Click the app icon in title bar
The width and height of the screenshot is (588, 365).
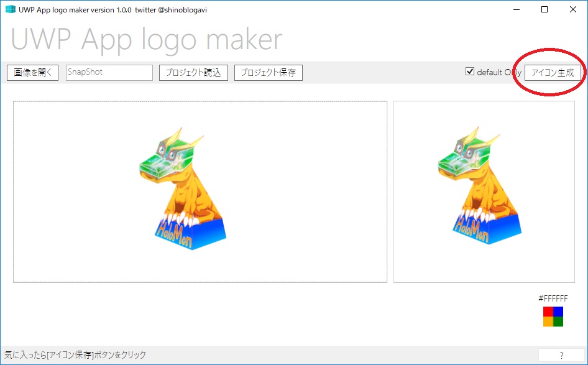[x=11, y=10]
